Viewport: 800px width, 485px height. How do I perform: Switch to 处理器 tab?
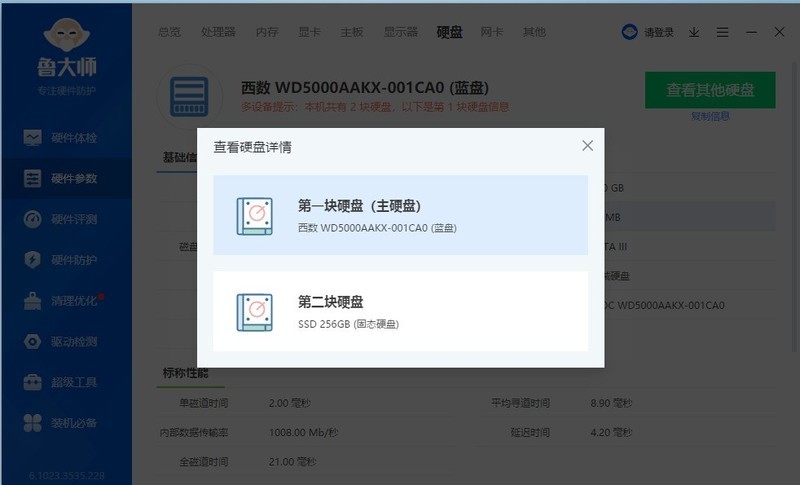click(218, 32)
